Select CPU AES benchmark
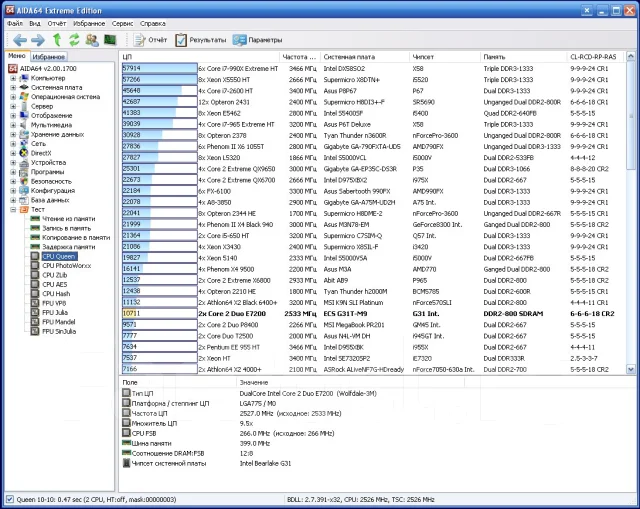Viewport: 640px width, 509px height. pyautogui.click(x=55, y=285)
